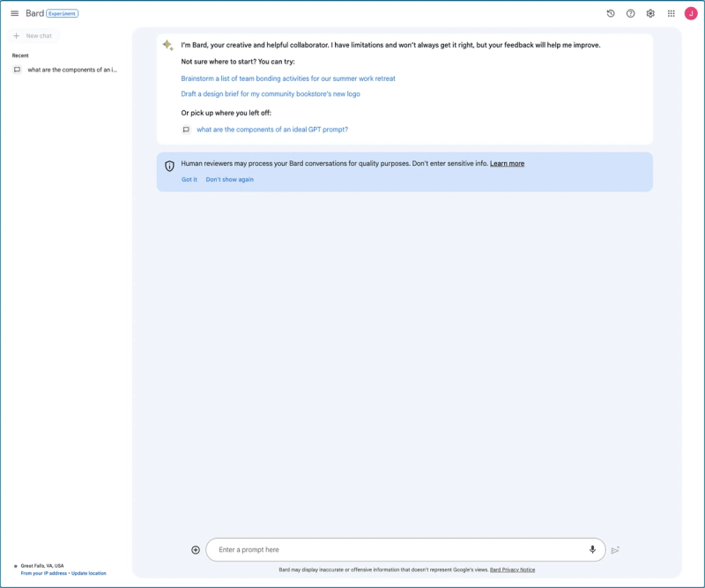
Task: Click the privacy shield icon
Action: click(x=169, y=166)
